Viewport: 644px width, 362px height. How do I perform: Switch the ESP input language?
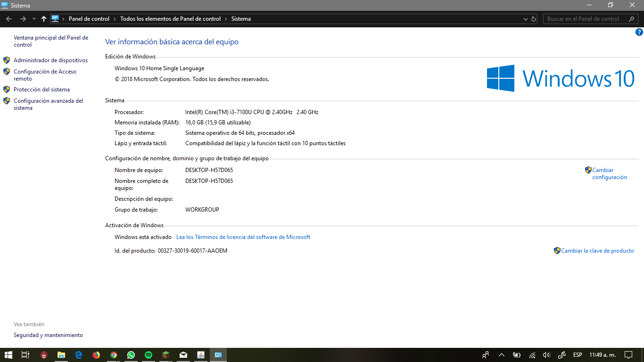click(578, 355)
